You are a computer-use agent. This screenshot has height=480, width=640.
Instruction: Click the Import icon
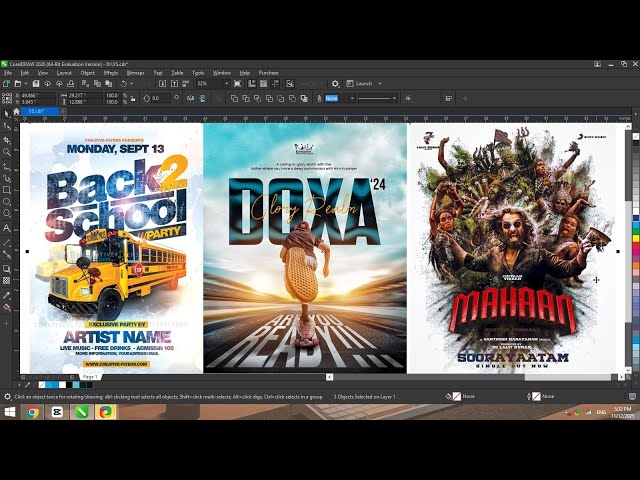(162, 84)
